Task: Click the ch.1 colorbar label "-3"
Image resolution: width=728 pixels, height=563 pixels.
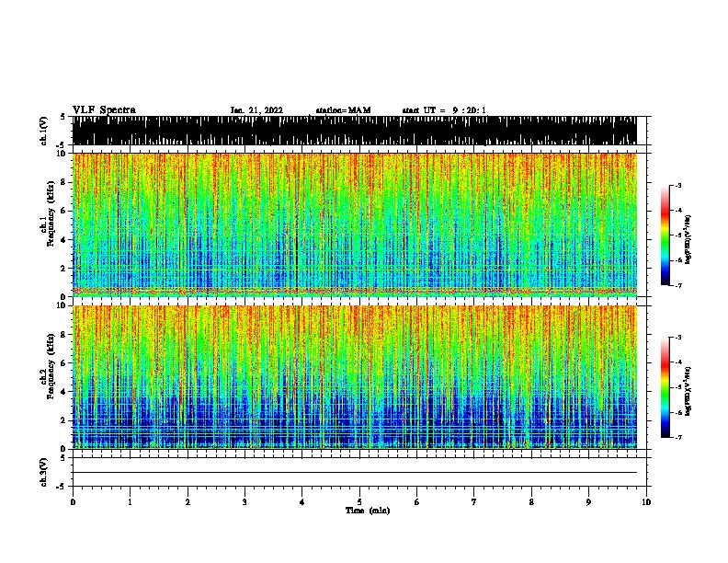Action: pos(677,185)
